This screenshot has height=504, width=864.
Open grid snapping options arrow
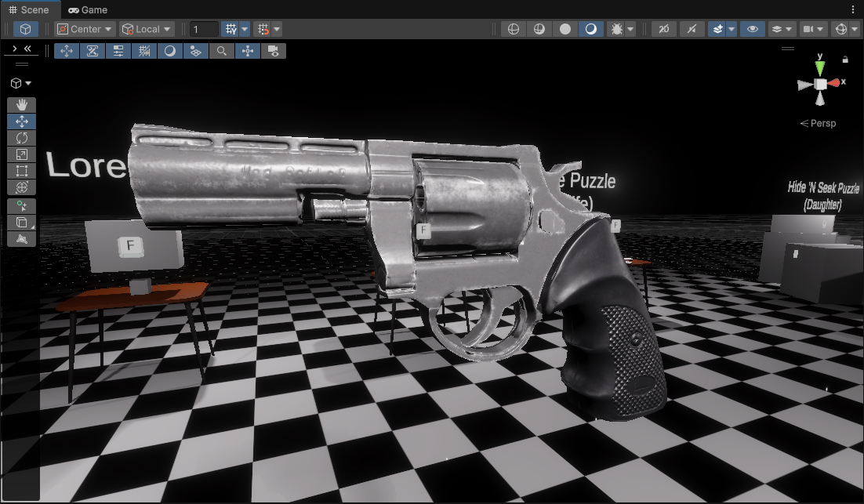click(x=278, y=29)
